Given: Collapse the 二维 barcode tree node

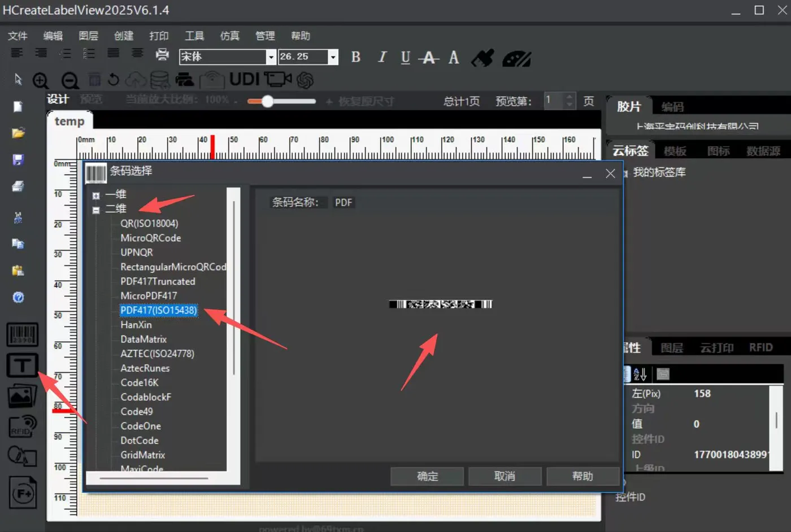Looking at the screenshot, I should (96, 210).
